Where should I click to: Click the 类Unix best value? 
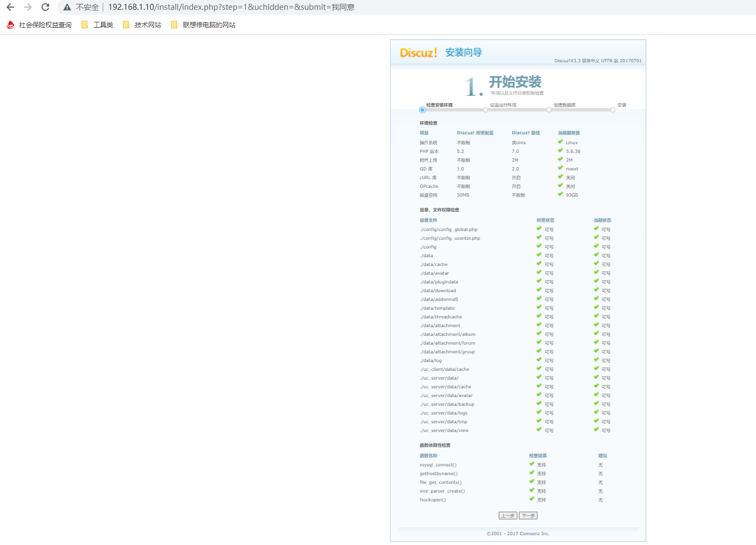coord(518,143)
